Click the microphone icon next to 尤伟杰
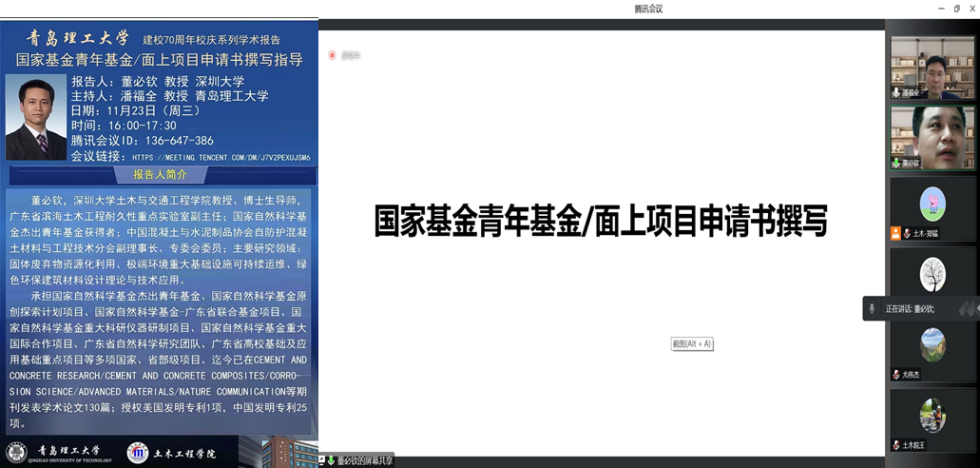Image resolution: width=980 pixels, height=468 pixels. [x=895, y=375]
